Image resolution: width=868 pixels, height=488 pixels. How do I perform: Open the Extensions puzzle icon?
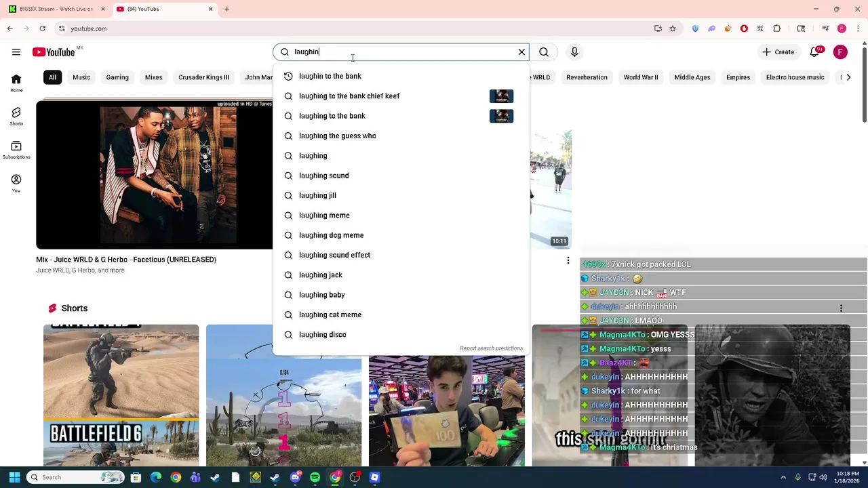pos(776,28)
